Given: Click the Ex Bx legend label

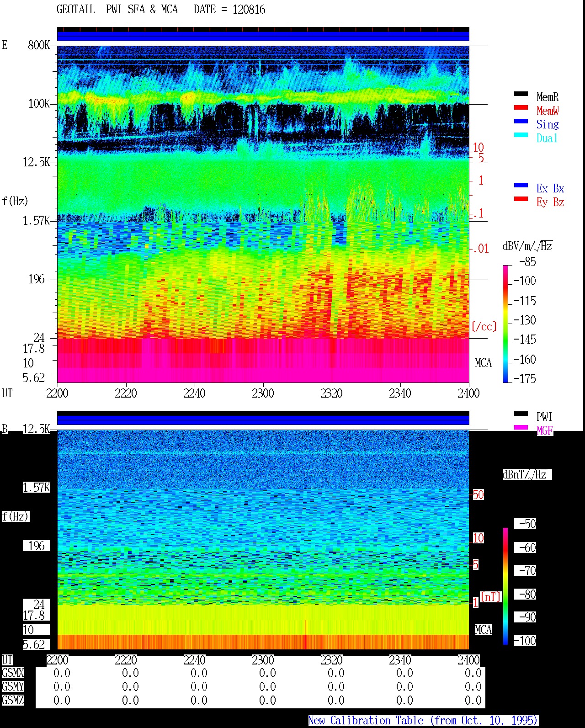Looking at the screenshot, I should click(550, 188).
